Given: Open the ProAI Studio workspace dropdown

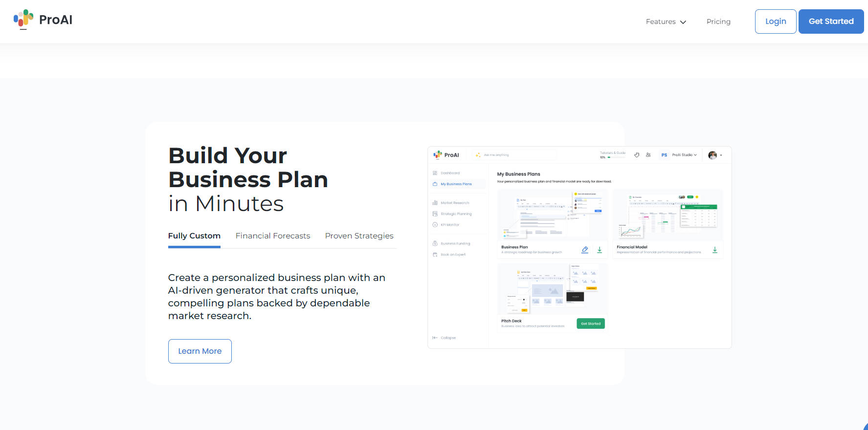Looking at the screenshot, I should [684, 155].
